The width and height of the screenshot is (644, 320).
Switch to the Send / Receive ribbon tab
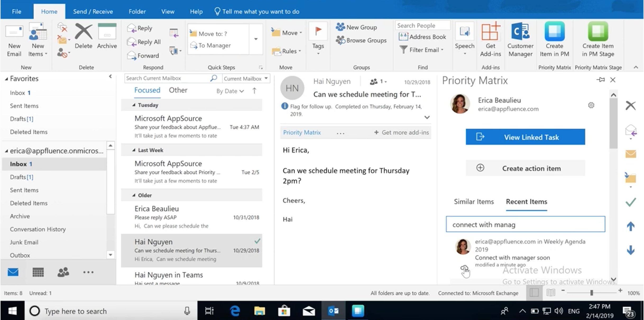(x=93, y=11)
